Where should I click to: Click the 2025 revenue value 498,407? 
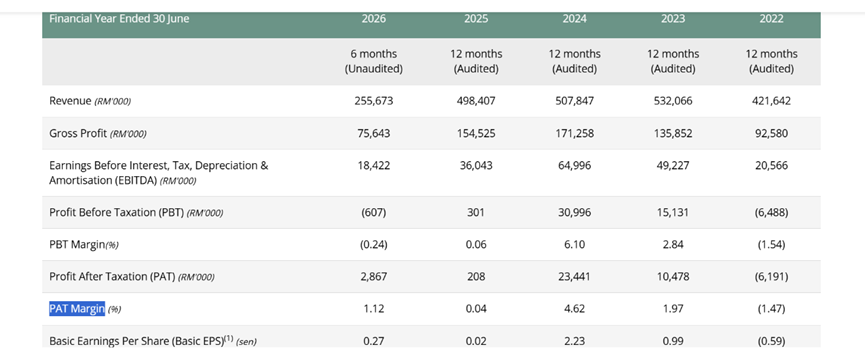coord(476,101)
